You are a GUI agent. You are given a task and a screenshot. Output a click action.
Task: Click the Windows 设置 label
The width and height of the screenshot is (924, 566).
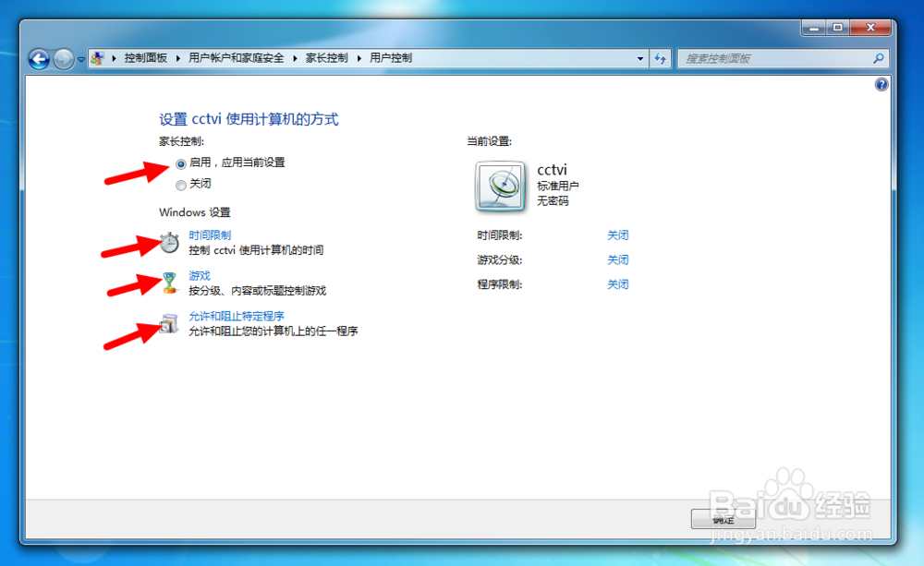click(x=194, y=212)
